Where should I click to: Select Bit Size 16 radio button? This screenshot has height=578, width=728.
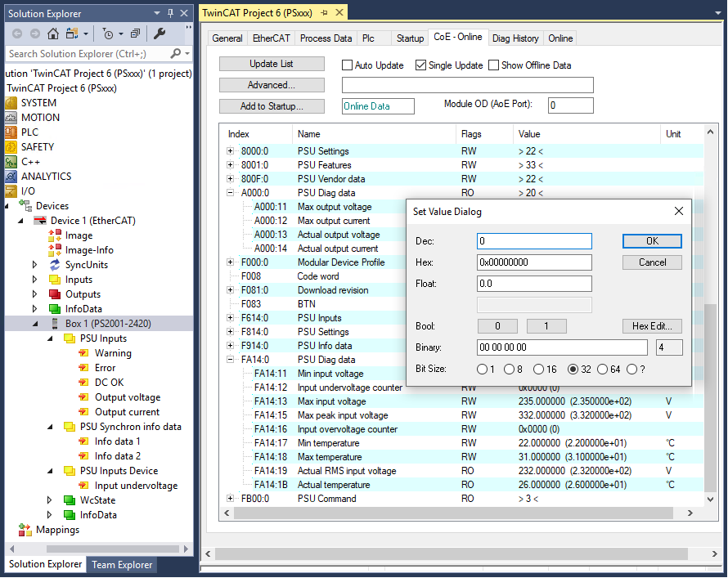pyautogui.click(x=538, y=370)
